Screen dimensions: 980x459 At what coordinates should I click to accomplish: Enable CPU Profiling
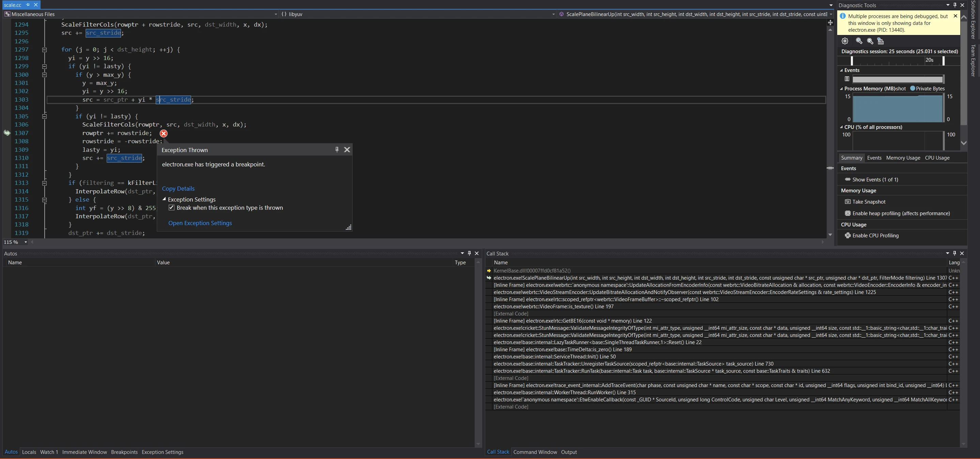[x=875, y=235]
